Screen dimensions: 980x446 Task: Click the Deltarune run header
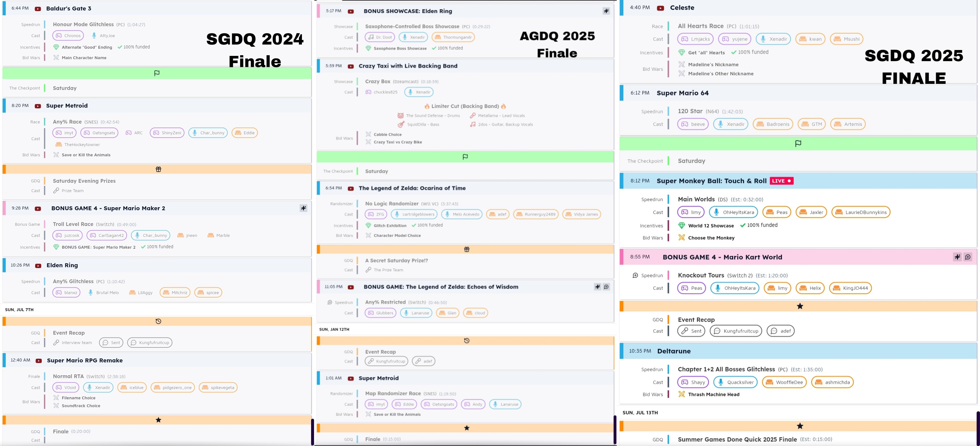(798, 351)
